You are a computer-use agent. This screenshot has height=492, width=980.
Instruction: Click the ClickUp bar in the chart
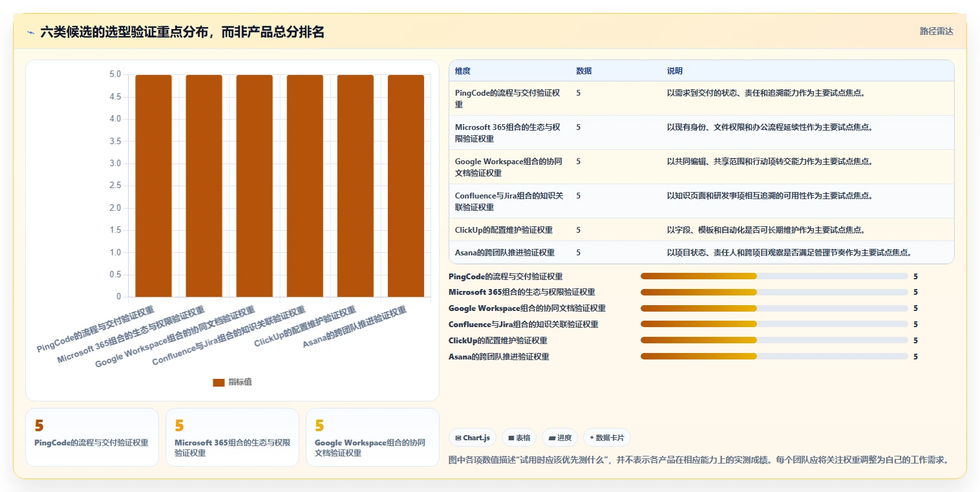coord(356,186)
